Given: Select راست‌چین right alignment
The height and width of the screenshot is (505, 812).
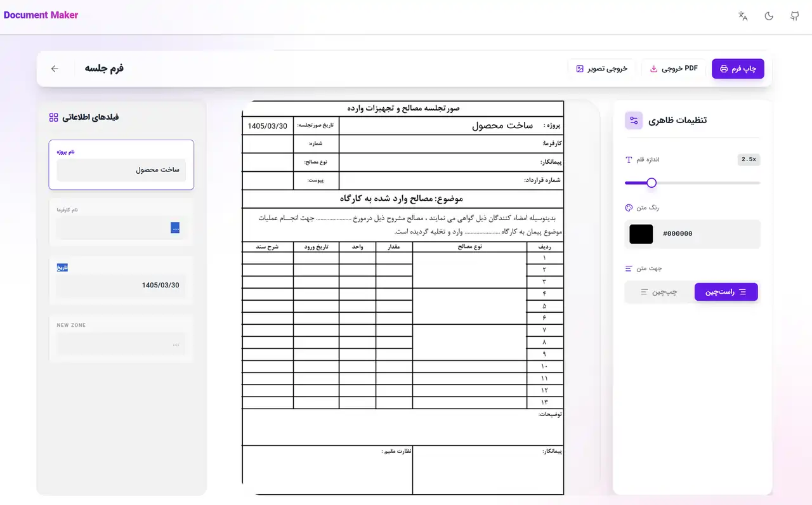Looking at the screenshot, I should (x=726, y=292).
